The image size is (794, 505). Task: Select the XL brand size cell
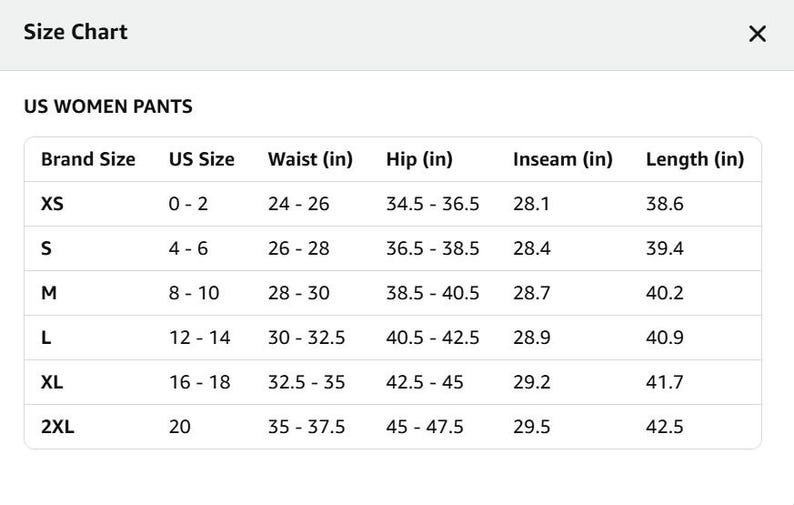click(52, 382)
